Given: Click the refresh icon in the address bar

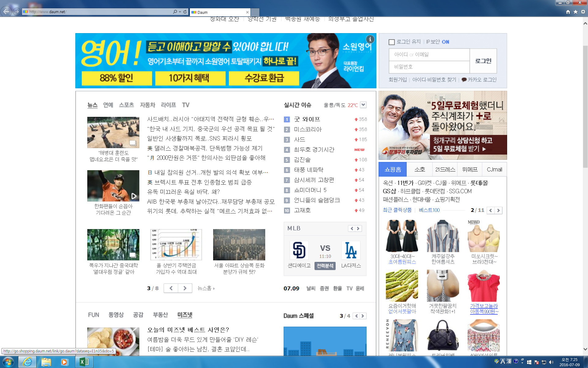Looking at the screenshot, I should (x=185, y=12).
